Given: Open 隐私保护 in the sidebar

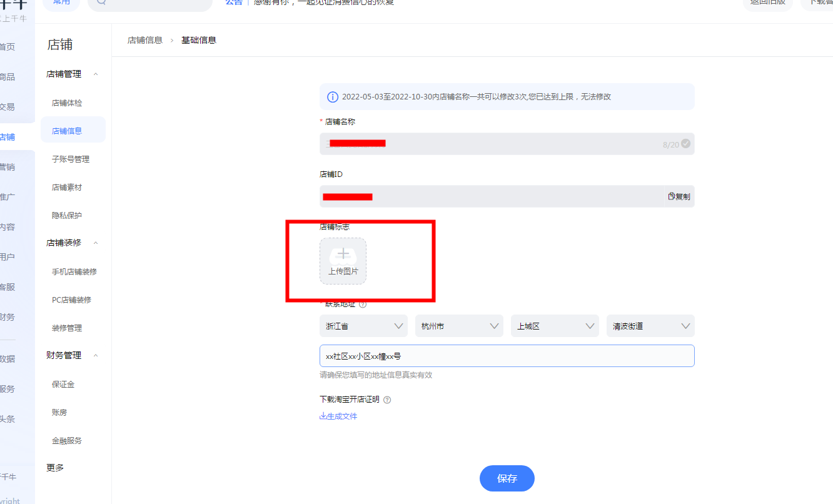Looking at the screenshot, I should pos(67,215).
